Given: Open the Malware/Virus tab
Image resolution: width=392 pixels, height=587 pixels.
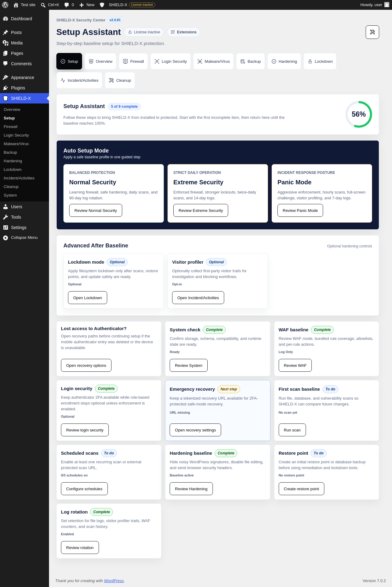Looking at the screenshot, I should tap(213, 62).
